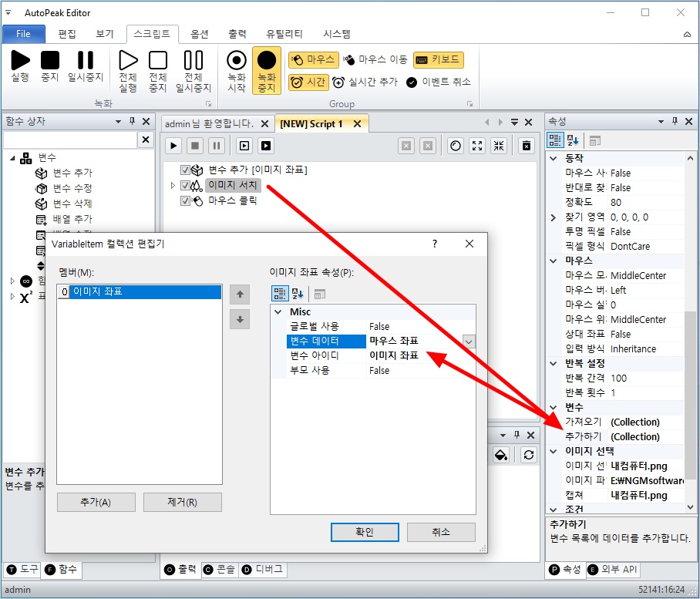Cancel with the 취소 button
700x599 pixels.
[441, 532]
